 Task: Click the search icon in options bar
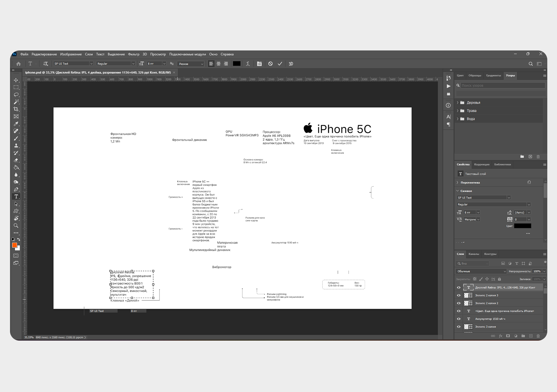click(x=531, y=64)
